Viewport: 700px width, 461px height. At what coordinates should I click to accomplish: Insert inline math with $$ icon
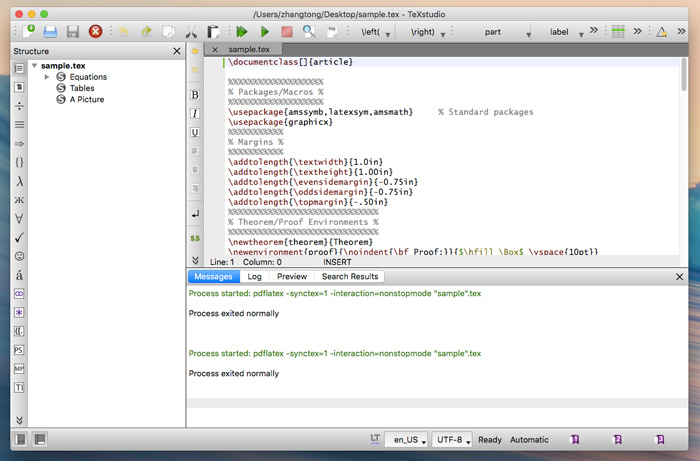[195, 238]
